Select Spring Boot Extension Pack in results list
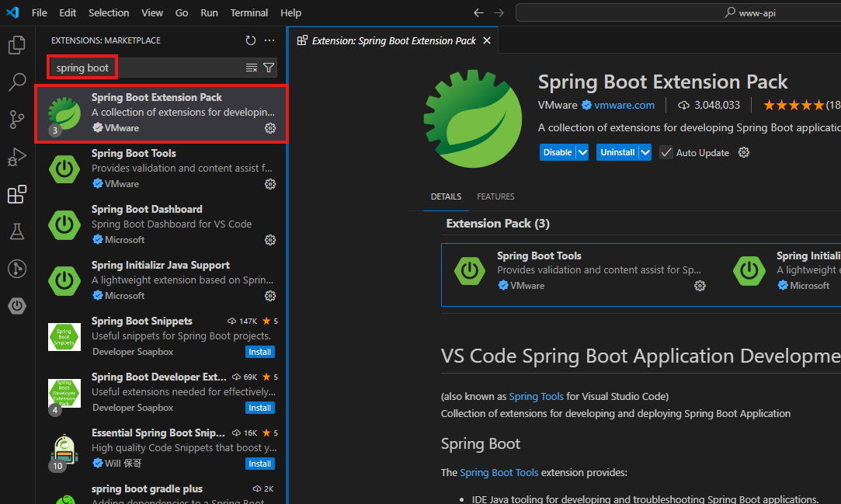The image size is (841, 504). (x=161, y=113)
